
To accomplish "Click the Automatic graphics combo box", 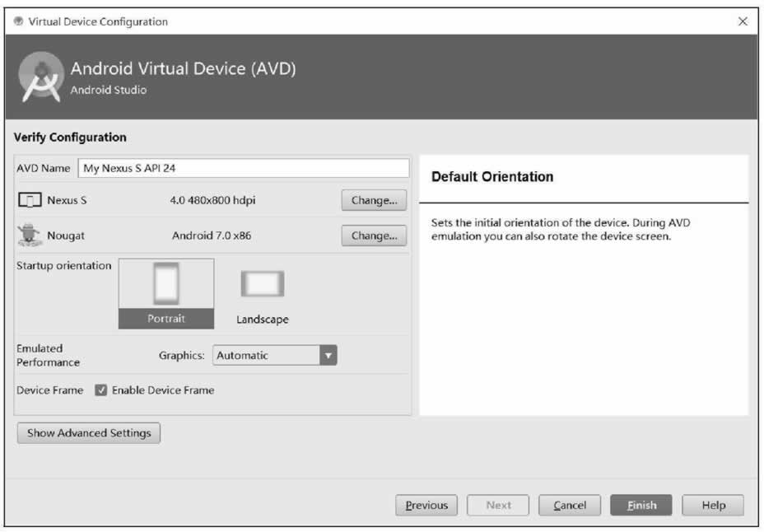I will [x=266, y=356].
